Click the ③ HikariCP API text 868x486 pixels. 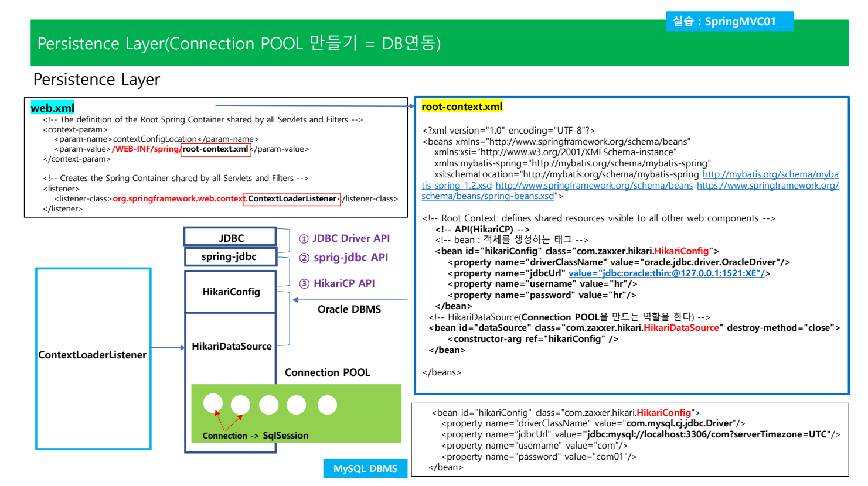coord(337,283)
